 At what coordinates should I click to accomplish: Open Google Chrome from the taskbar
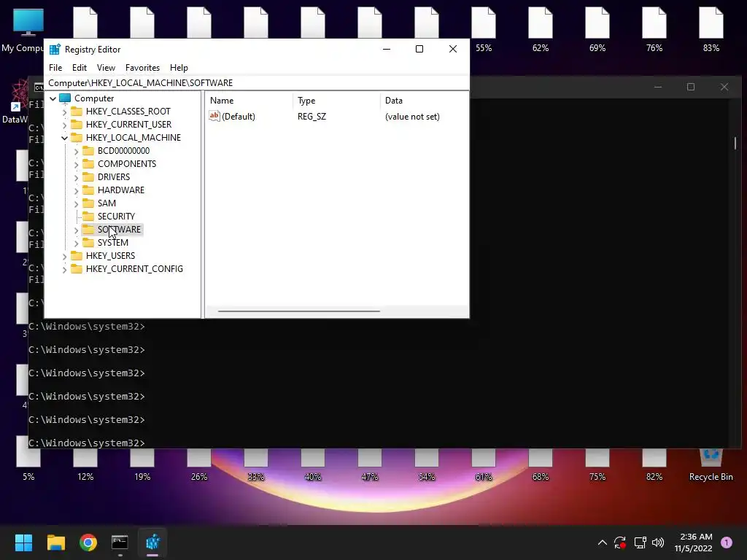click(x=88, y=542)
